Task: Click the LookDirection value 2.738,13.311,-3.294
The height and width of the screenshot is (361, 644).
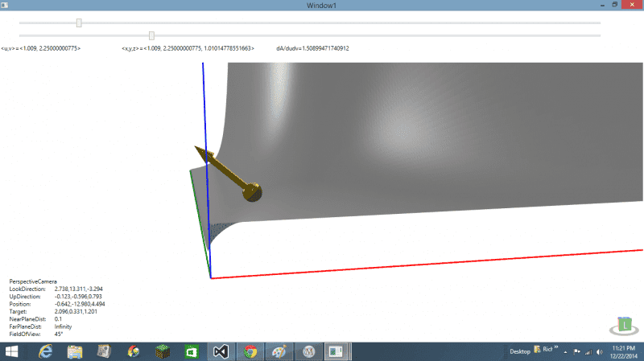Action: pos(78,289)
